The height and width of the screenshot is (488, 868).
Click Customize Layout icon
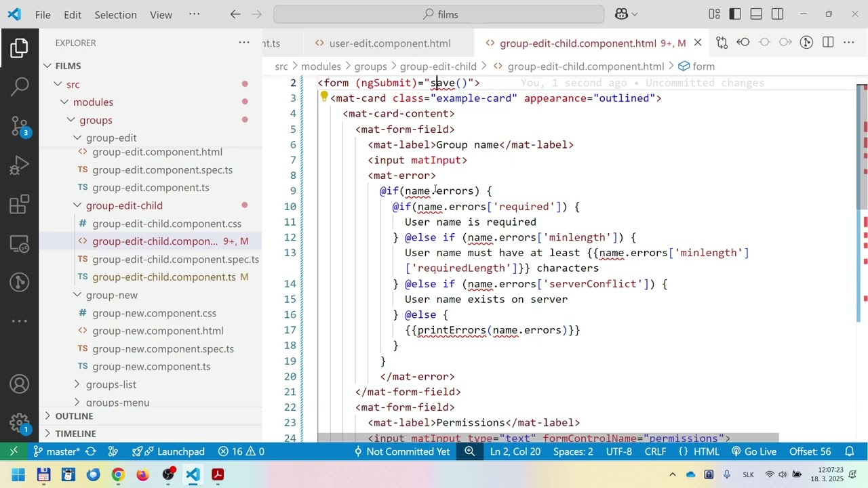(714, 14)
